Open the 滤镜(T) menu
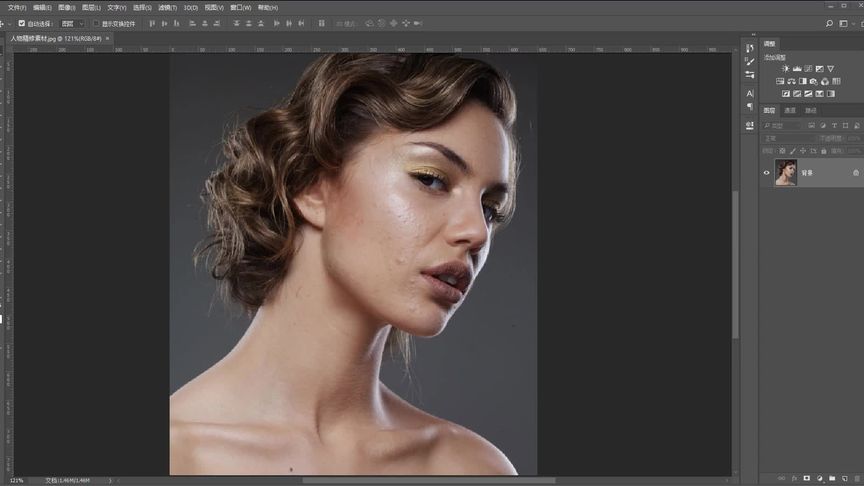Image resolution: width=864 pixels, height=486 pixels. click(168, 8)
